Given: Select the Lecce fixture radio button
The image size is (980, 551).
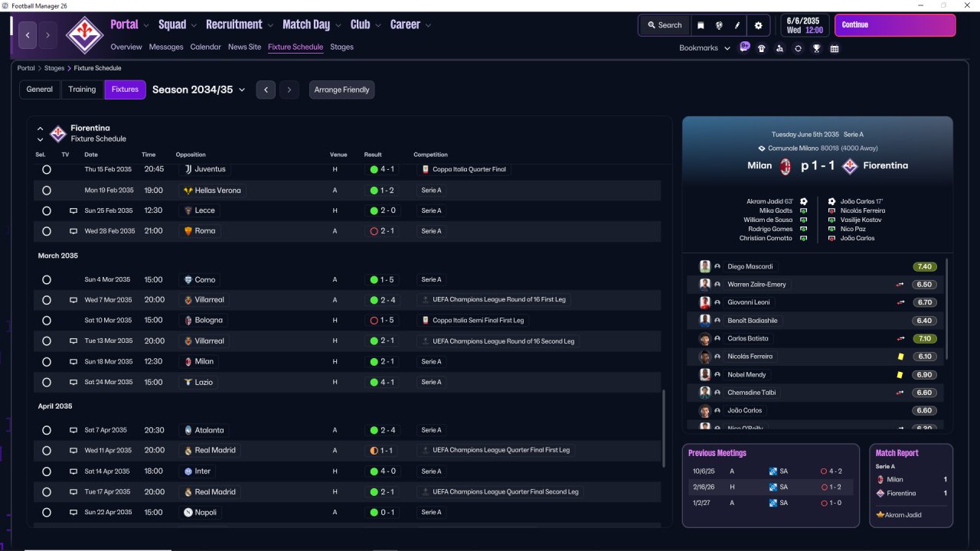Looking at the screenshot, I should coord(47,210).
